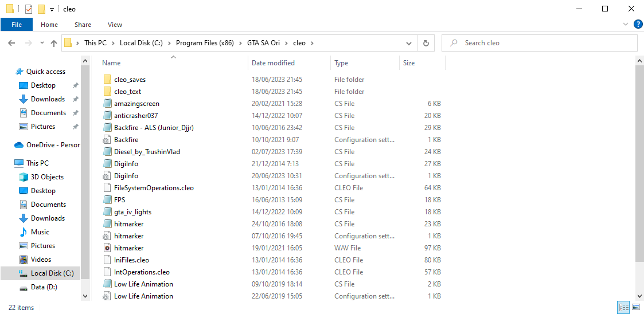Open Help with the blue question mark
644x314 pixels.
(x=638, y=25)
